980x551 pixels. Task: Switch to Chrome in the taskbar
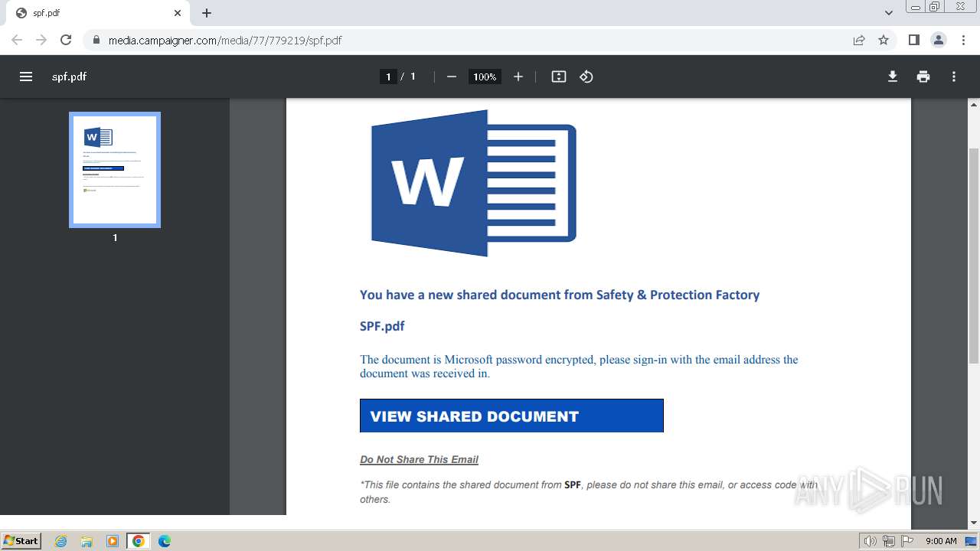point(139,541)
